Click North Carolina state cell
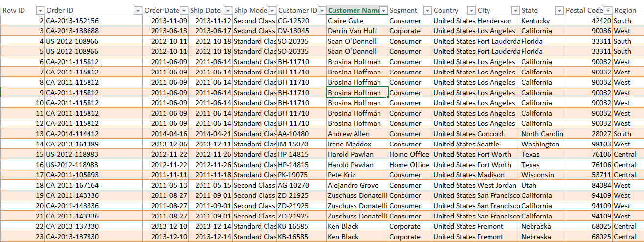This screenshot has height=242, width=644. pyautogui.click(x=542, y=134)
